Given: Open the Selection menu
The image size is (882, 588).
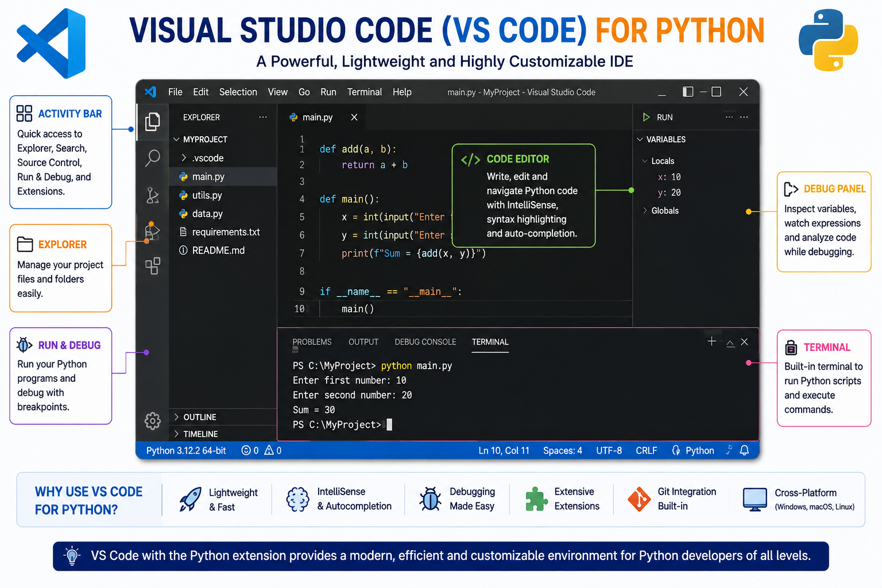Looking at the screenshot, I should [238, 92].
